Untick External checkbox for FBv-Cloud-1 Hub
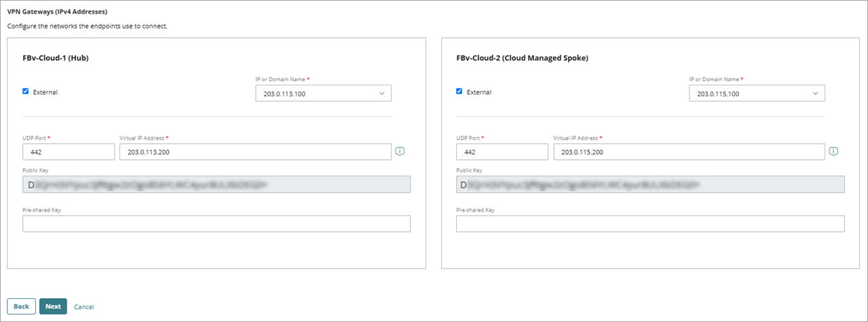The height and width of the screenshot is (322, 868). coord(26,92)
